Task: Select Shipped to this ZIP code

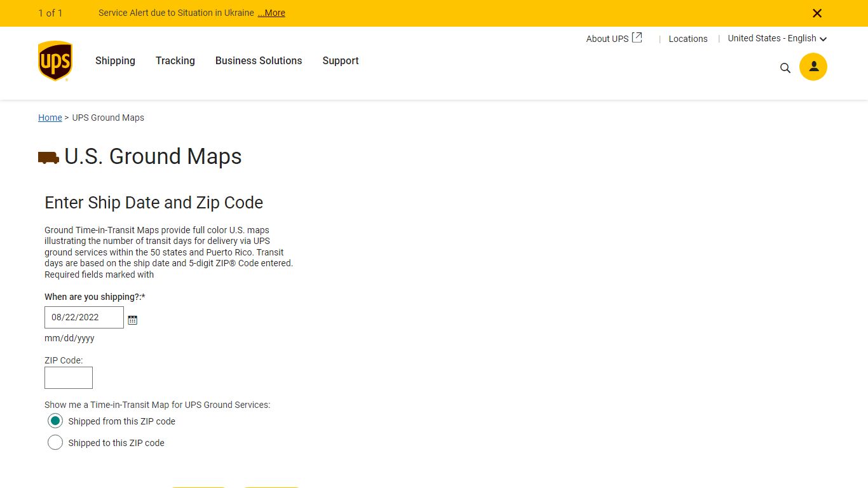Action: tap(55, 442)
